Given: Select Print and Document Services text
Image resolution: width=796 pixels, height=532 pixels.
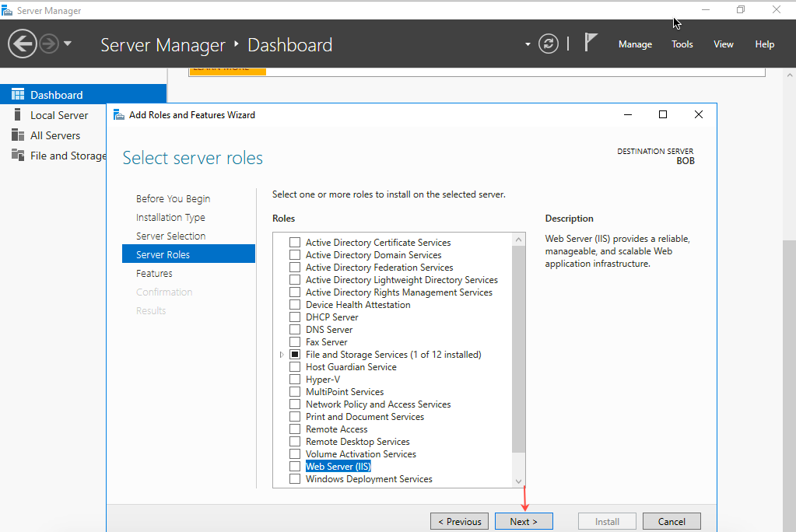Looking at the screenshot, I should pos(364,416).
